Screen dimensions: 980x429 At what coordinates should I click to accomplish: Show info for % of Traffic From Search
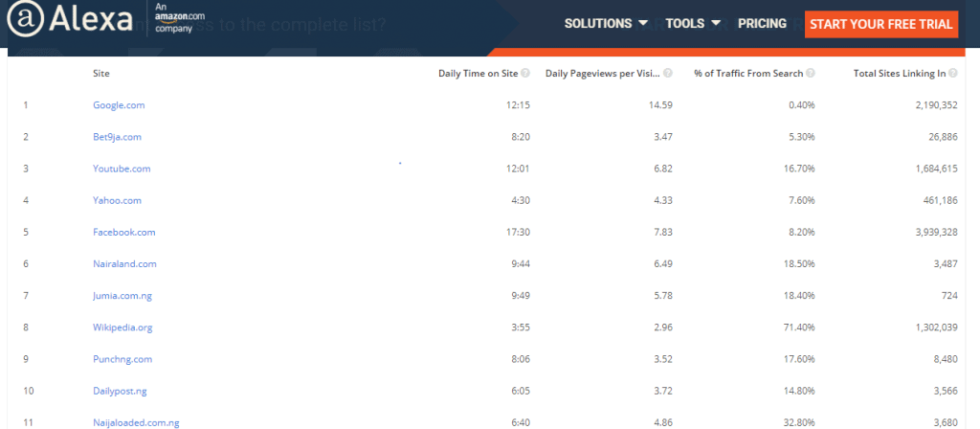point(811,73)
